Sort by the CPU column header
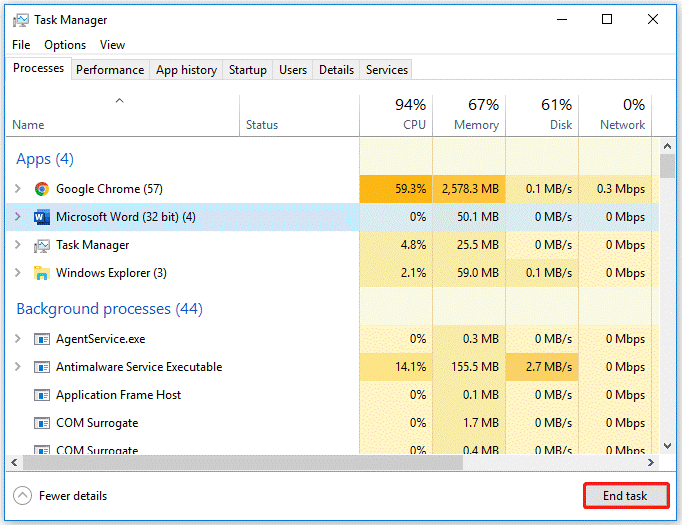 tap(396, 115)
